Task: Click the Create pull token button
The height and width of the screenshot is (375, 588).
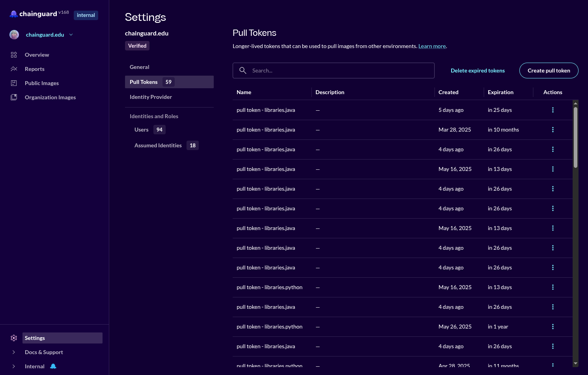Action: (549, 70)
